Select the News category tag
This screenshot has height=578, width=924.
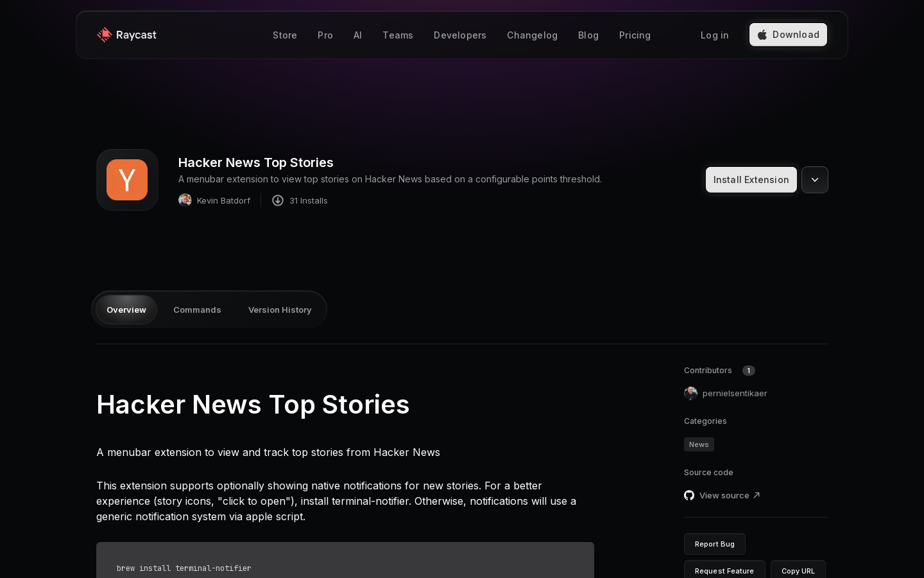coord(699,444)
